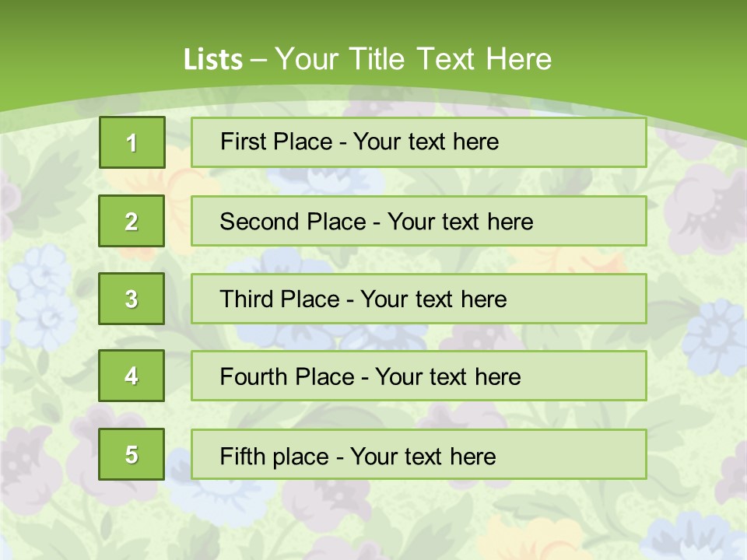Click the number 3 green box

point(132,299)
